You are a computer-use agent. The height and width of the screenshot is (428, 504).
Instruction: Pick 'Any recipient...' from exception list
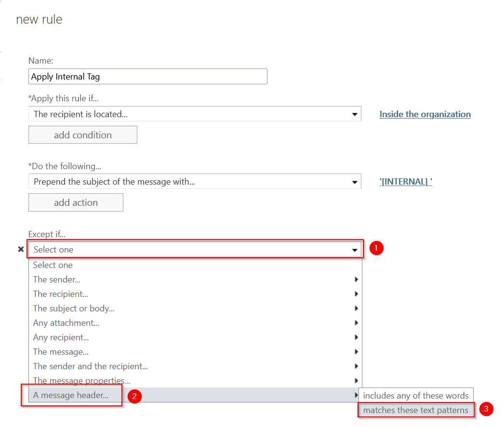[x=61, y=337]
